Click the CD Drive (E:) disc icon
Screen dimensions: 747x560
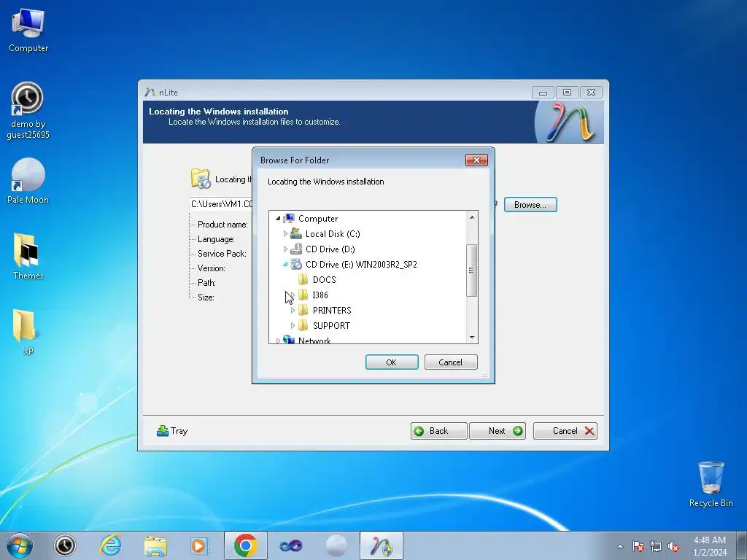296,264
